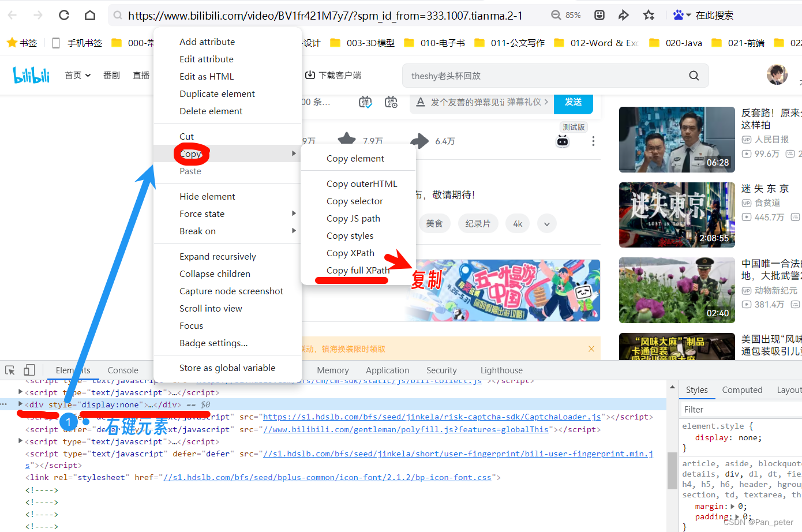
Task: Expand tag list with circular chevron button
Action: (546, 223)
